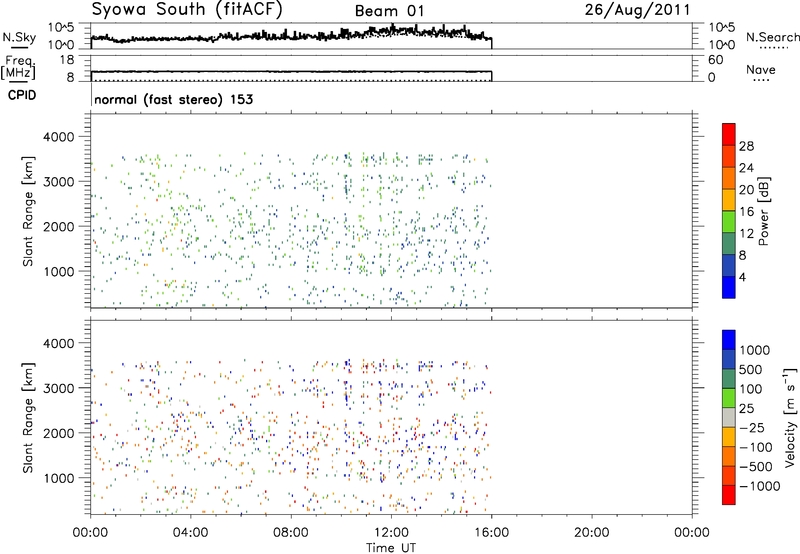Click the 08:00 time axis label
The width and height of the screenshot is (800, 554).
291,533
